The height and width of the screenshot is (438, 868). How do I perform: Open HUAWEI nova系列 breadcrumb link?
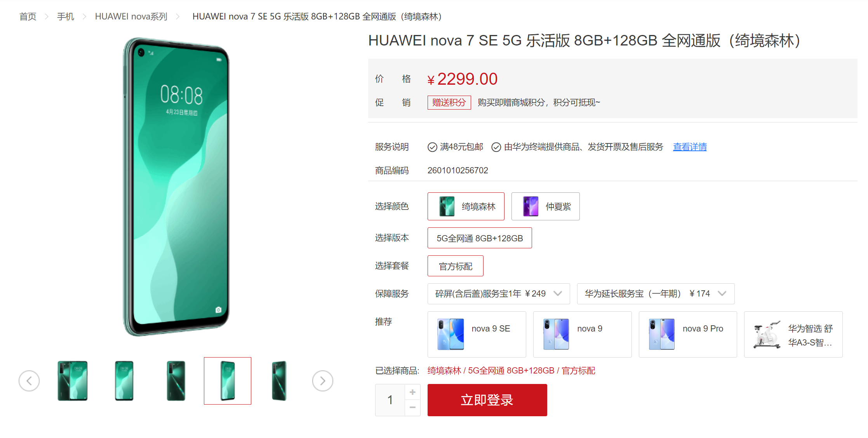tap(131, 17)
